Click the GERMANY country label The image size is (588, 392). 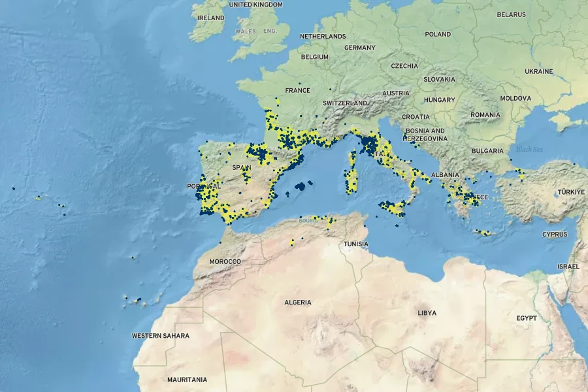pos(360,48)
